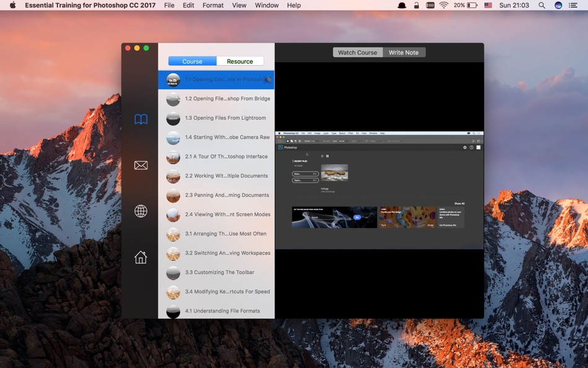Open the Window menu
588x368 pixels.
pos(267,5)
